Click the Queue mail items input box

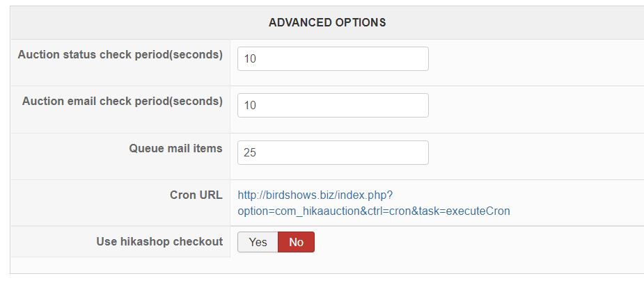click(x=333, y=153)
